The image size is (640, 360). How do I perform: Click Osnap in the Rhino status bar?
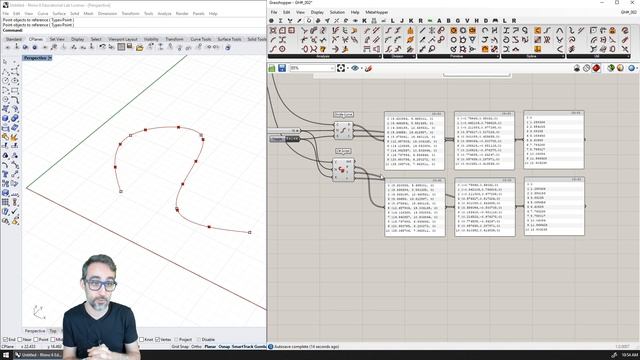[224, 347]
